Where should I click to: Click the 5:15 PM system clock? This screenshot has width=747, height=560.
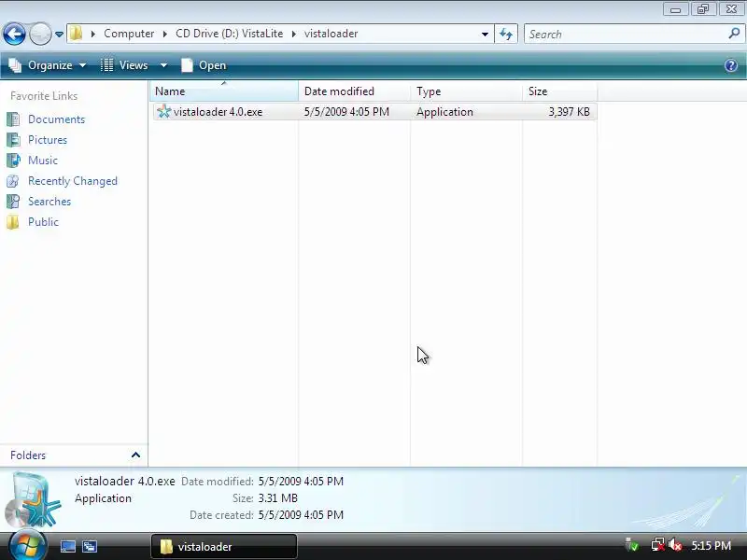[711, 546]
